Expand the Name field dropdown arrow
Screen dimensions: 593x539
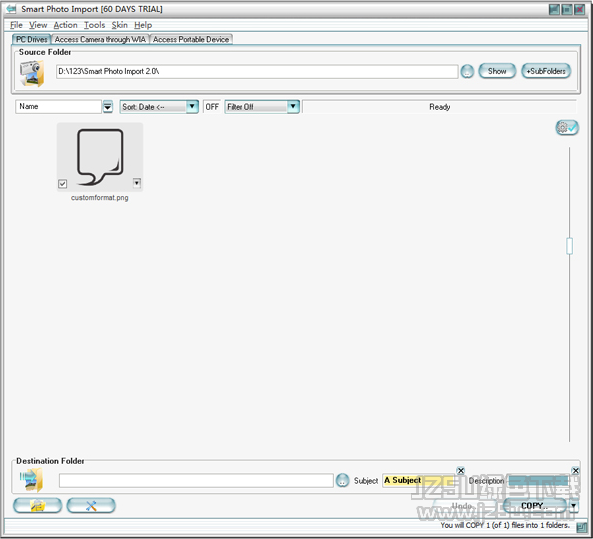point(108,107)
